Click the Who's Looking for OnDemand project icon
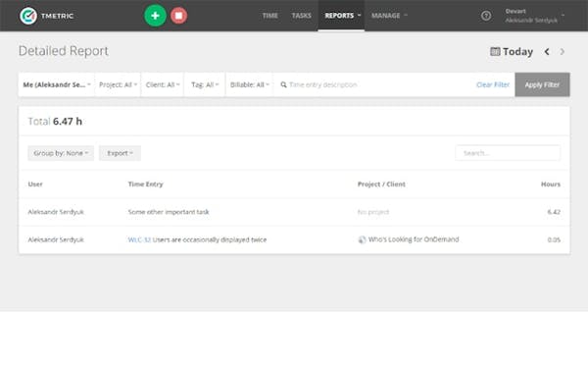Screen dimensions: 588x368 (362, 239)
